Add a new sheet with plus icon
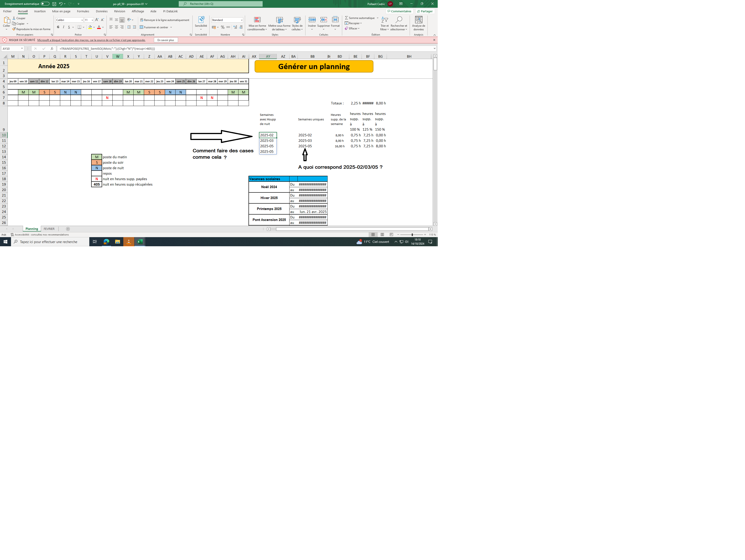745x560 pixels. click(x=68, y=229)
